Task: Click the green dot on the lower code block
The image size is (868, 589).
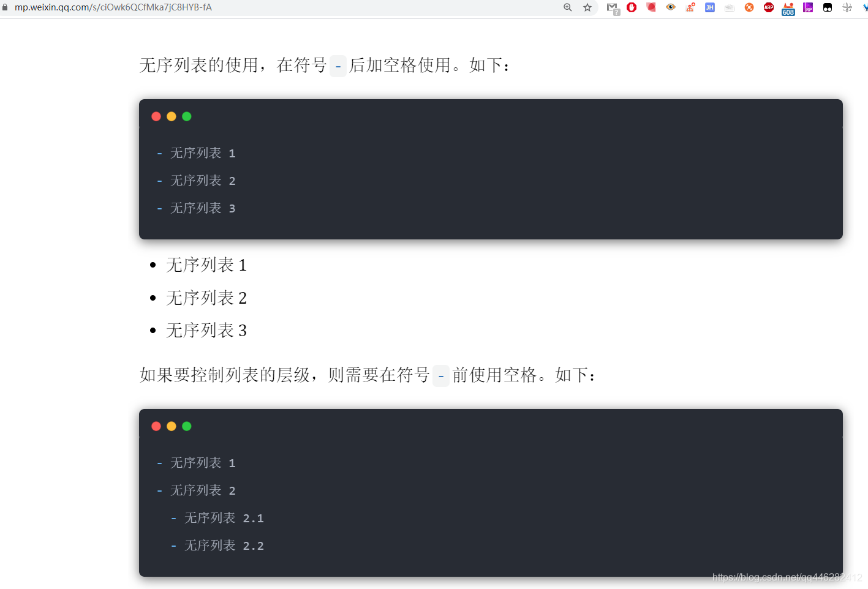Action: tap(187, 426)
